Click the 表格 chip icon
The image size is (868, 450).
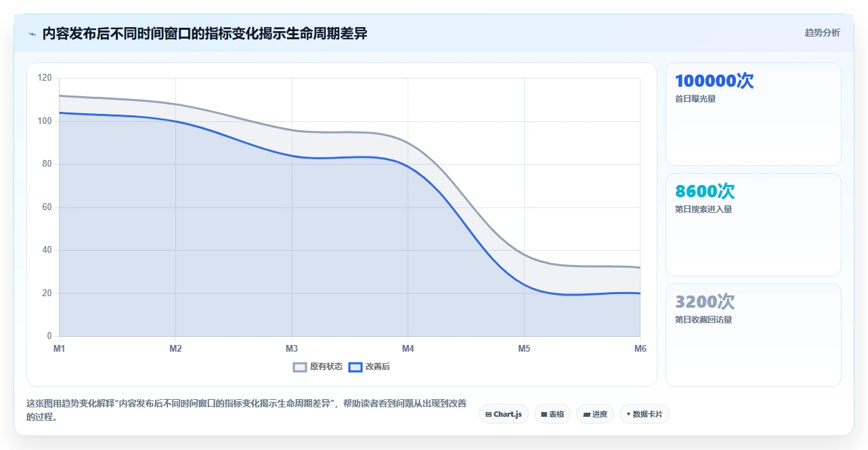coord(544,414)
